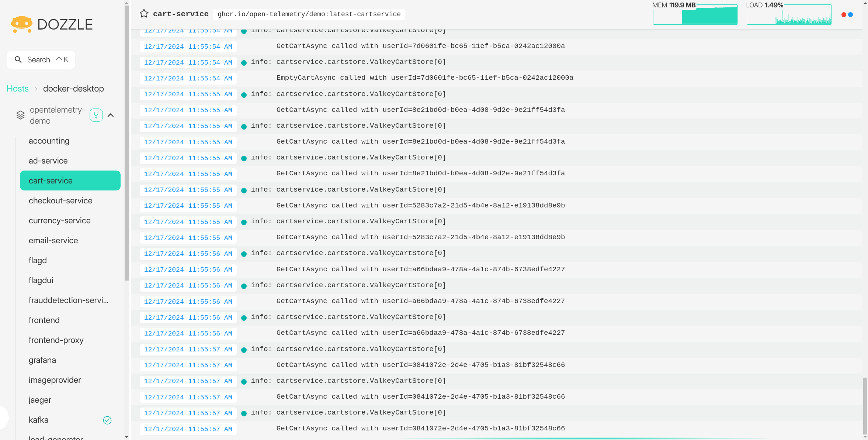
Task: Star cart-service as a favorite
Action: 144,14
